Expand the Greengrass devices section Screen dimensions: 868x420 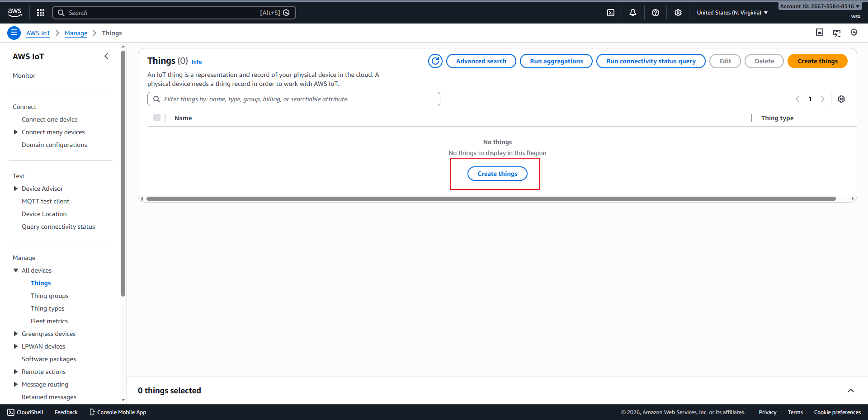(x=16, y=334)
